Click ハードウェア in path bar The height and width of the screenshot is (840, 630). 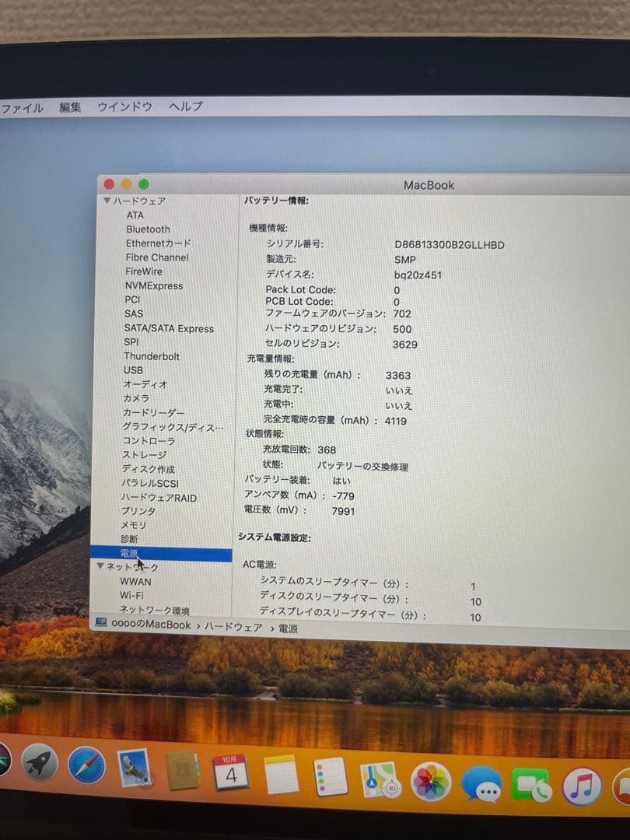pyautogui.click(x=233, y=627)
